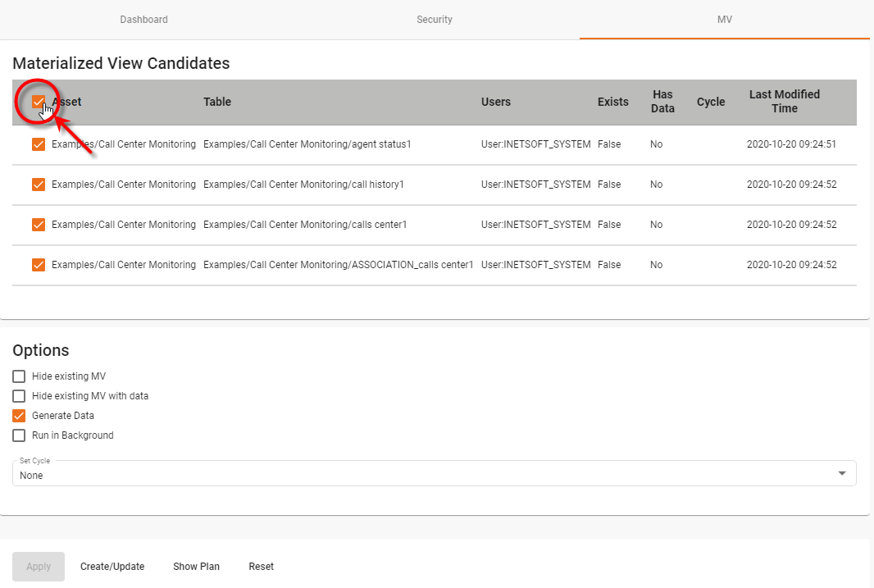
Task: Disable the Generate Data option
Action: click(19, 415)
